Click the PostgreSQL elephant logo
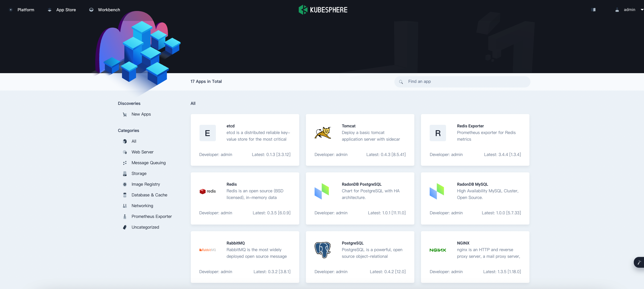Image resolution: width=644 pixels, height=289 pixels. (x=323, y=250)
